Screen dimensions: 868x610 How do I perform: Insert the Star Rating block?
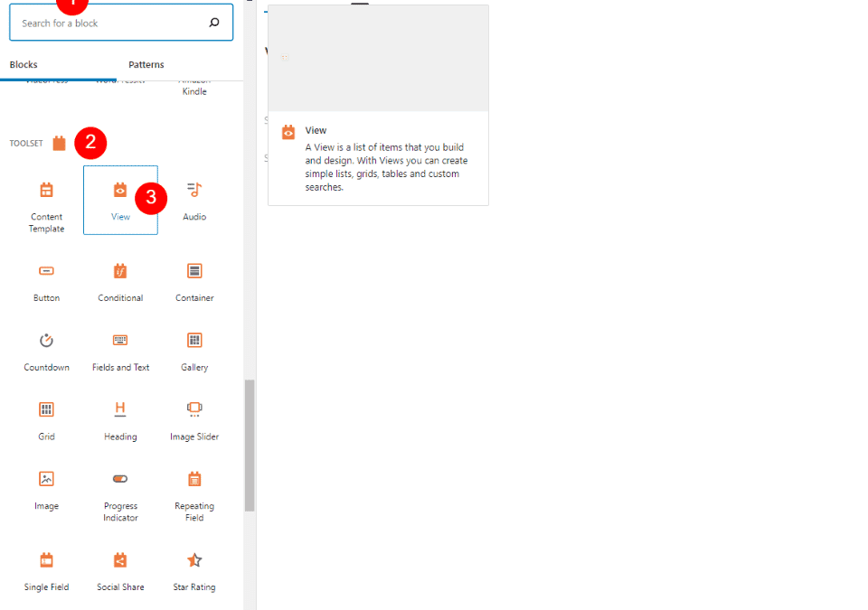coord(194,572)
